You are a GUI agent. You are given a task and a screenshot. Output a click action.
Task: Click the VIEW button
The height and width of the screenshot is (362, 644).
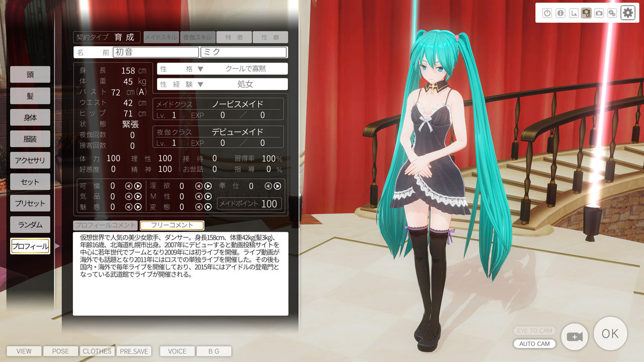click(x=24, y=351)
